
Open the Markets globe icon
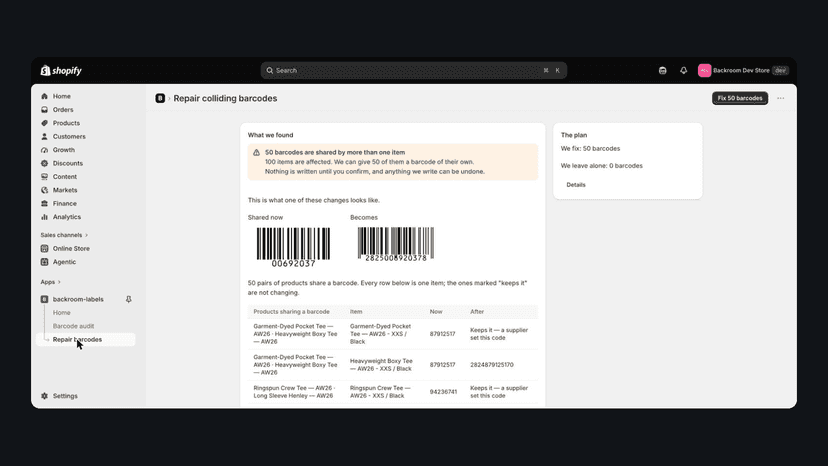[x=44, y=190]
